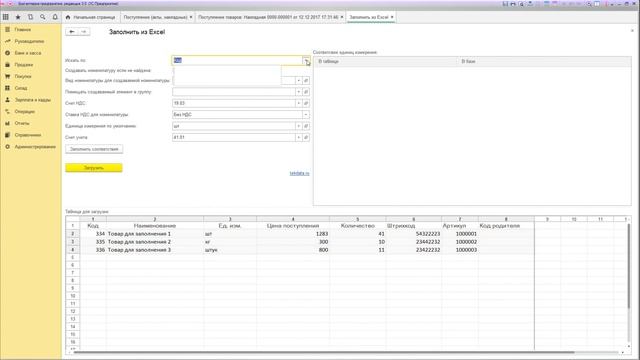
Task: Click the В таблице column header
Action: pyautogui.click(x=386, y=62)
